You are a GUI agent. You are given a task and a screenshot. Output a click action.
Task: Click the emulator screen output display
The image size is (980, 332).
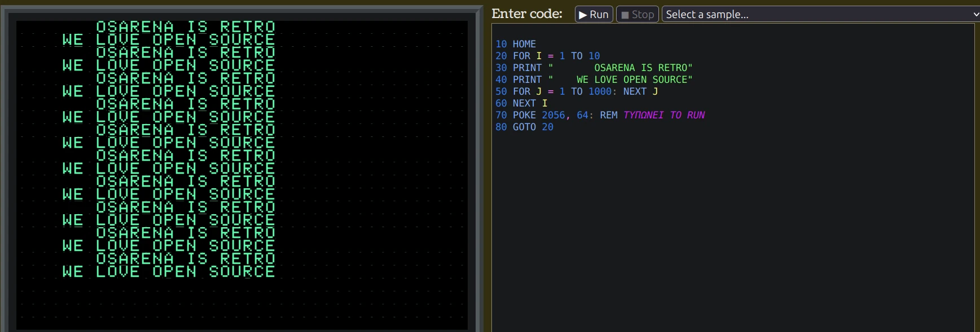[x=241, y=175]
